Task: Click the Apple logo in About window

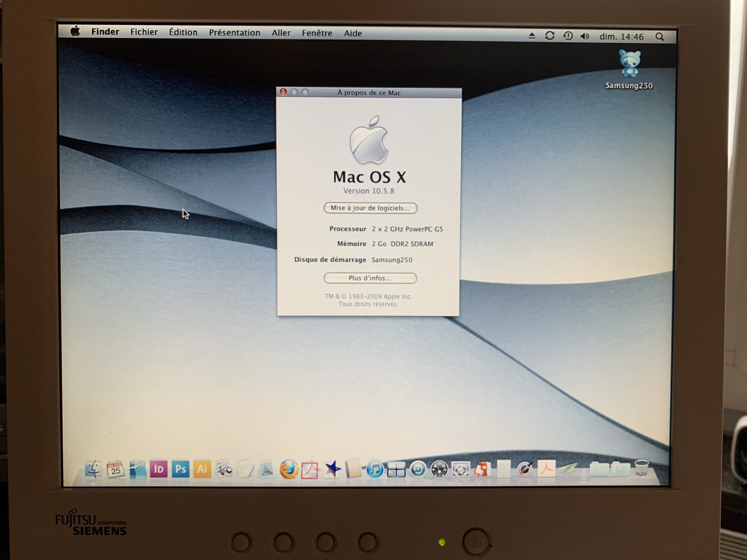Action: pos(369,140)
